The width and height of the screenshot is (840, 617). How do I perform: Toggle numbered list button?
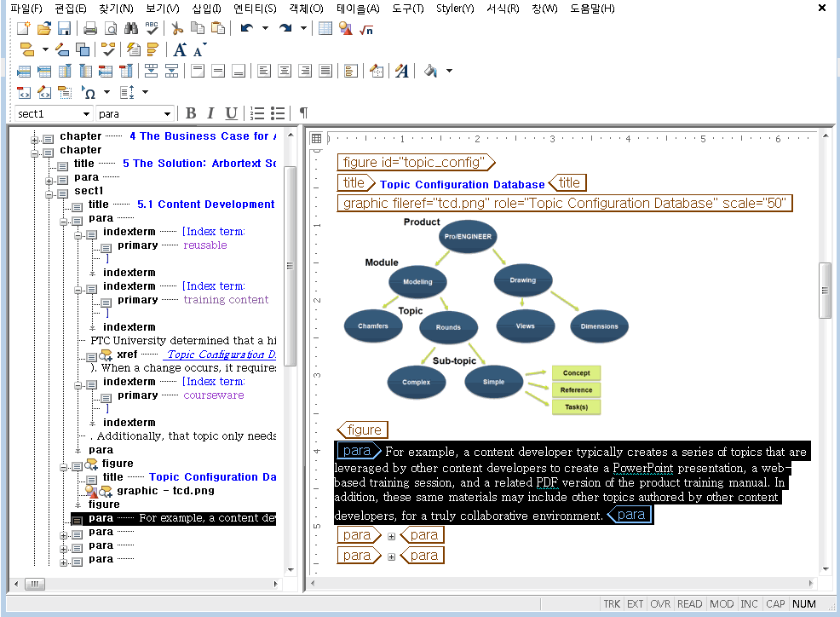point(257,113)
